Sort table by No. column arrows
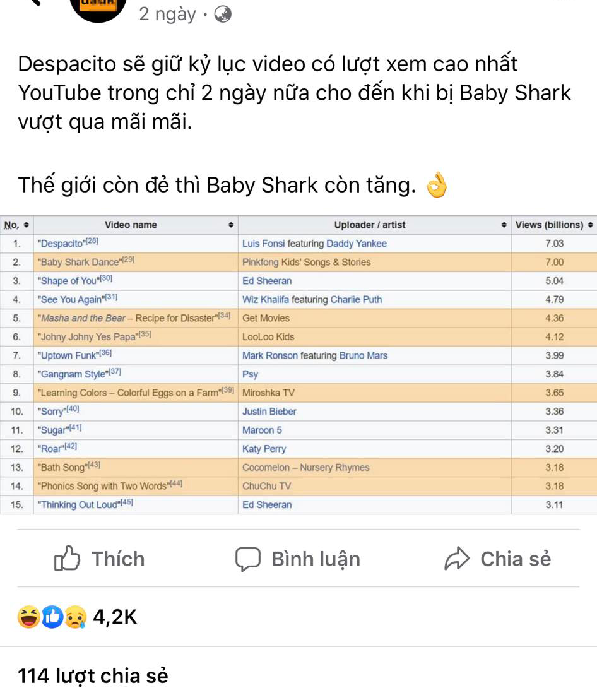 (27, 225)
